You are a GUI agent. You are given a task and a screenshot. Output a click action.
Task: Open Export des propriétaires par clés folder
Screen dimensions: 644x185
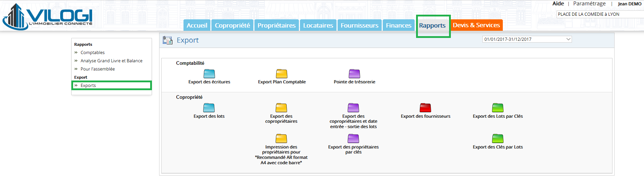(353, 138)
